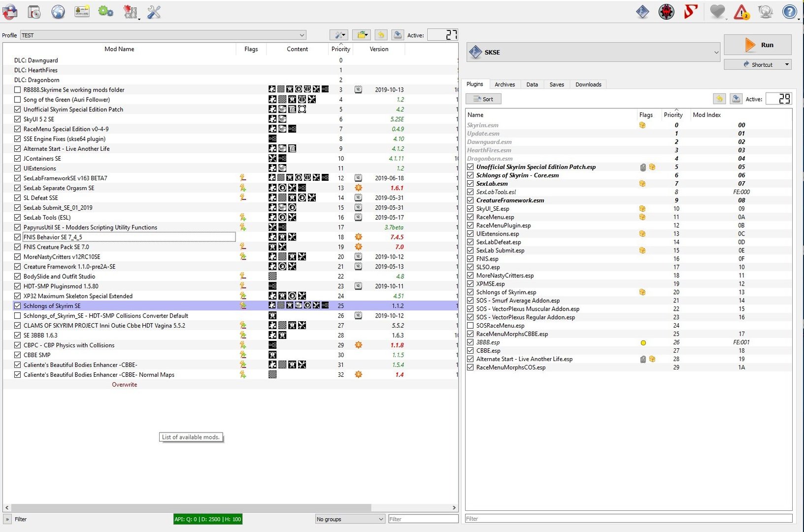Disable XPMSE.esp plugin checkbox
Screen dimensions: 804x532
click(x=470, y=284)
